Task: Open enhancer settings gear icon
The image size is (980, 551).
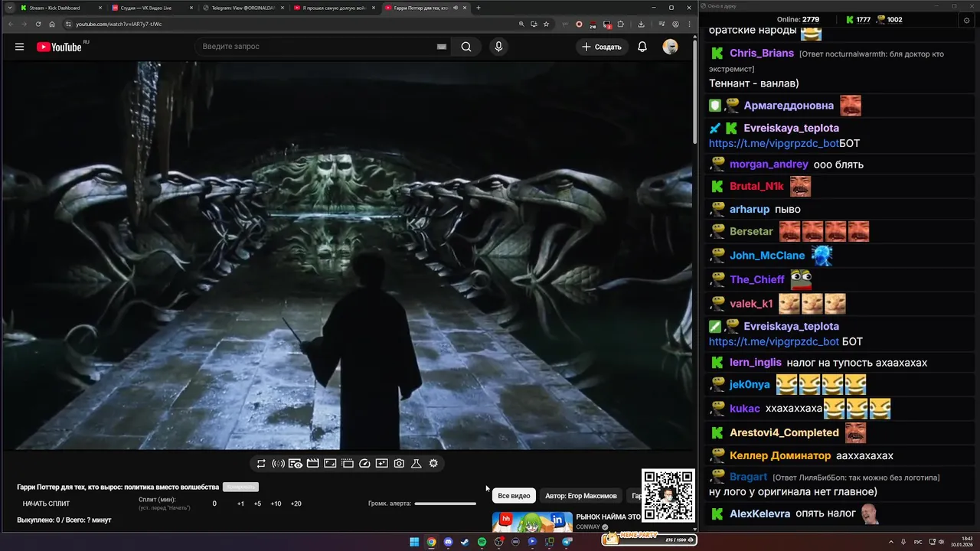Action: pyautogui.click(x=433, y=463)
